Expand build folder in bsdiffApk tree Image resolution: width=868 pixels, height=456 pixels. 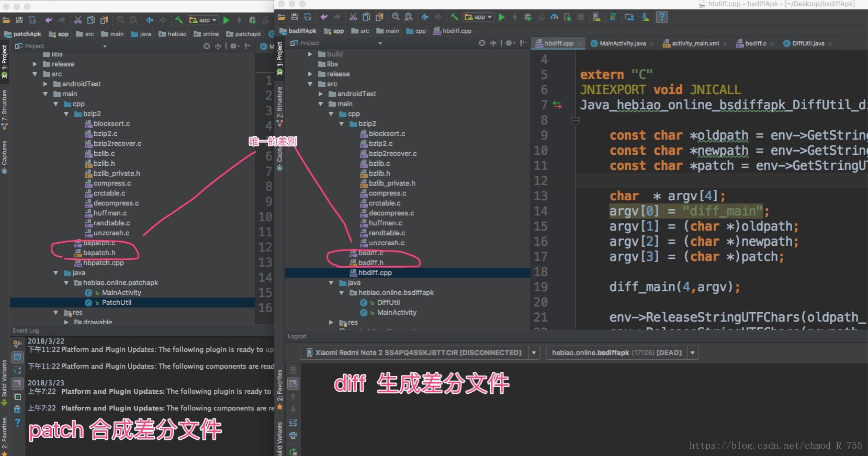tap(310, 54)
